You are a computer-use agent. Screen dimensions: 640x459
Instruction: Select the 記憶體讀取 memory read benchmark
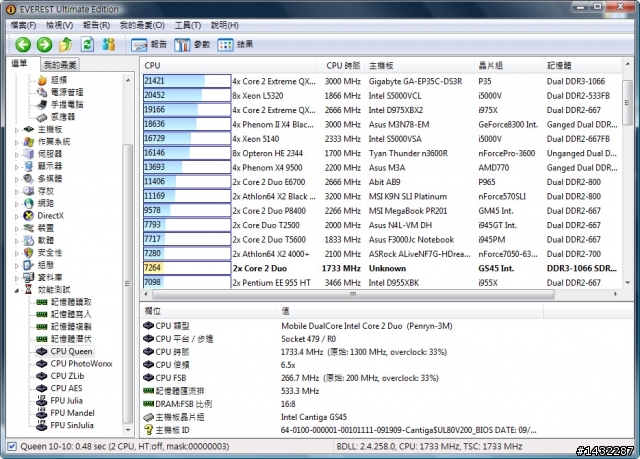71,302
